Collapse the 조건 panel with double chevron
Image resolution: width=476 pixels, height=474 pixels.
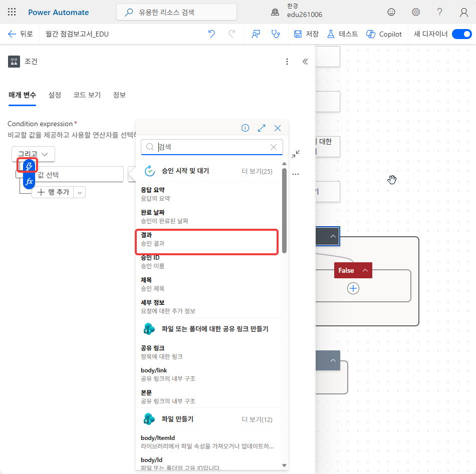click(305, 62)
